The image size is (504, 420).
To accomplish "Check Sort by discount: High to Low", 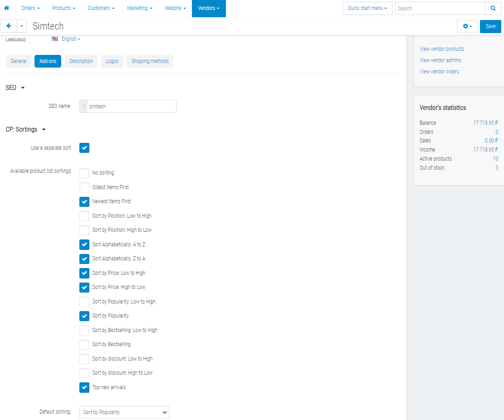I will pos(84,373).
